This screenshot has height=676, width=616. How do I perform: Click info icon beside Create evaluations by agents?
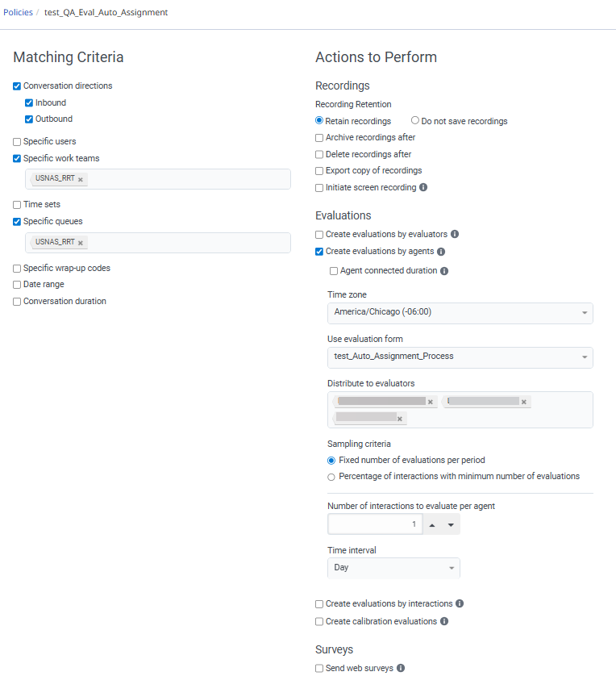[441, 252]
